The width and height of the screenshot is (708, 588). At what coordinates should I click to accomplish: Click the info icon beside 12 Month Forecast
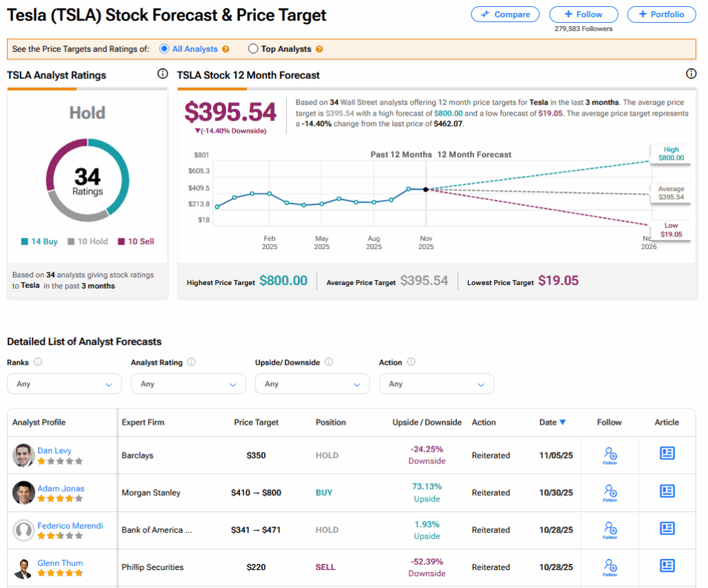point(691,74)
